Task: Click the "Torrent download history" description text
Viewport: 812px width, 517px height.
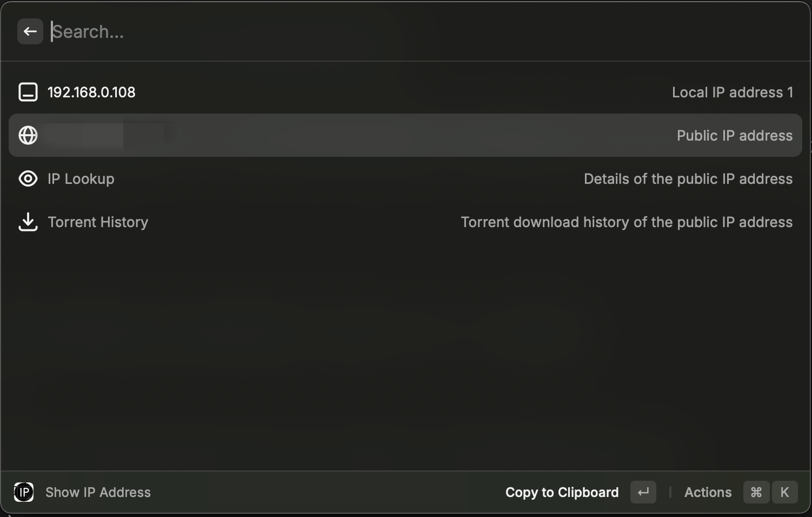Action: (x=626, y=222)
